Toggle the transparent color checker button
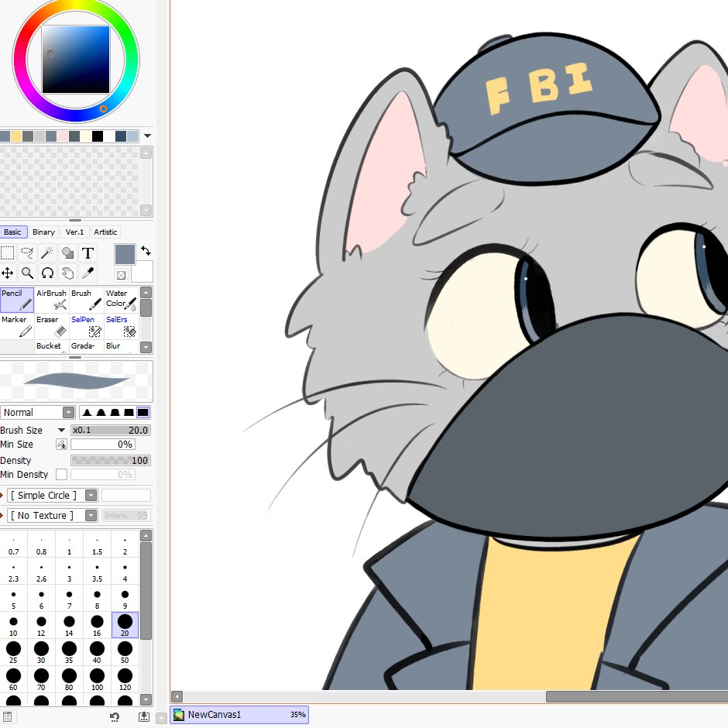 point(121,275)
